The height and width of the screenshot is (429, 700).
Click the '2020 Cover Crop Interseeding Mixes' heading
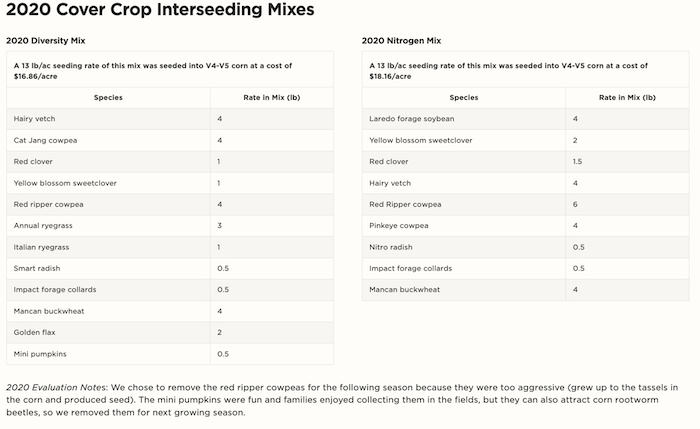pos(160,11)
